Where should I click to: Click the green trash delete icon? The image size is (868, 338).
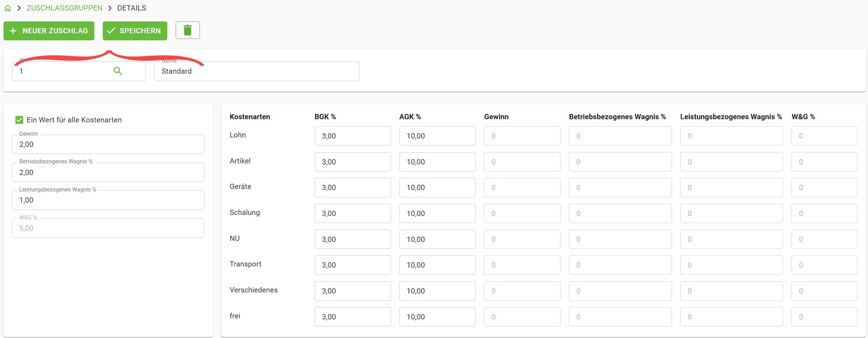[188, 30]
